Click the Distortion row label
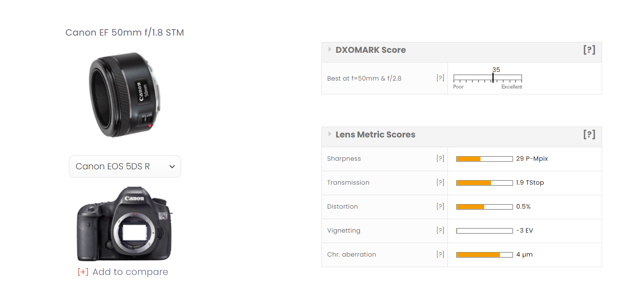 click(x=342, y=206)
